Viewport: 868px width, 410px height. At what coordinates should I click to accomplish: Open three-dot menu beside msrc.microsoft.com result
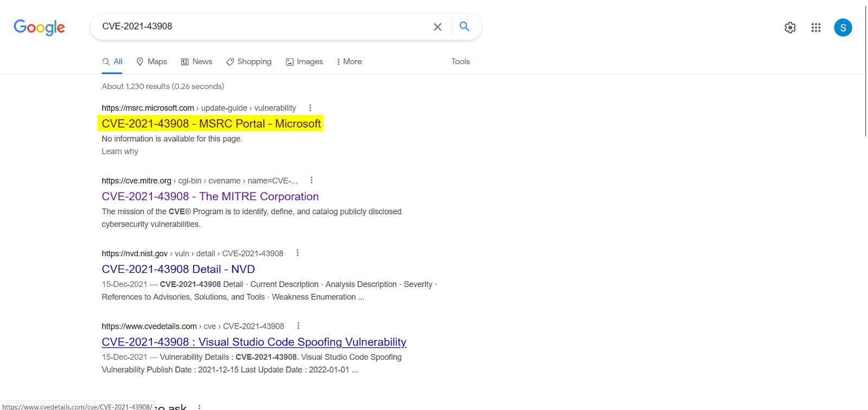click(310, 108)
